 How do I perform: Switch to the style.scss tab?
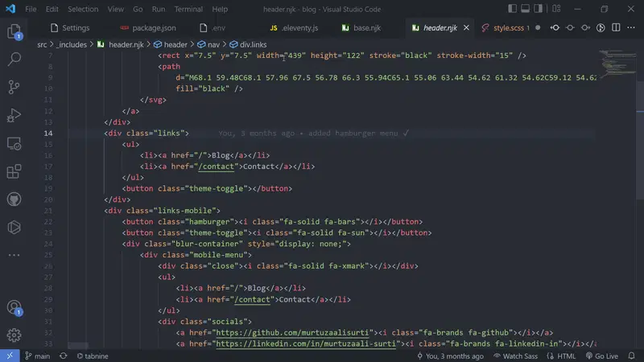coord(508,28)
